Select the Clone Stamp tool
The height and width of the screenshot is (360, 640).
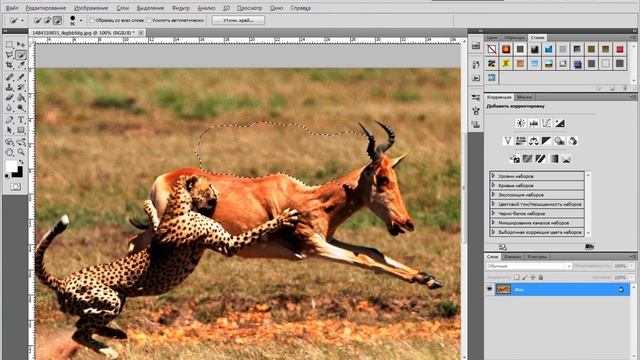[9, 87]
